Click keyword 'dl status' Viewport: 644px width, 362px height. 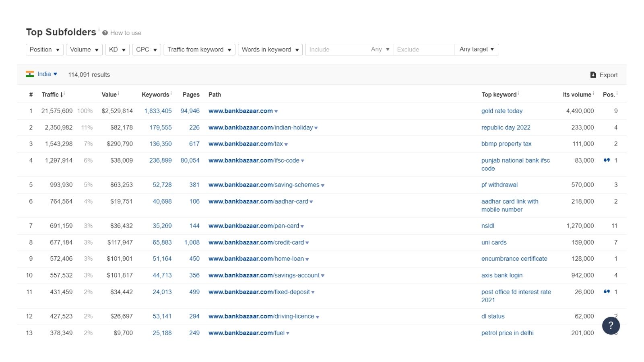coord(493,316)
